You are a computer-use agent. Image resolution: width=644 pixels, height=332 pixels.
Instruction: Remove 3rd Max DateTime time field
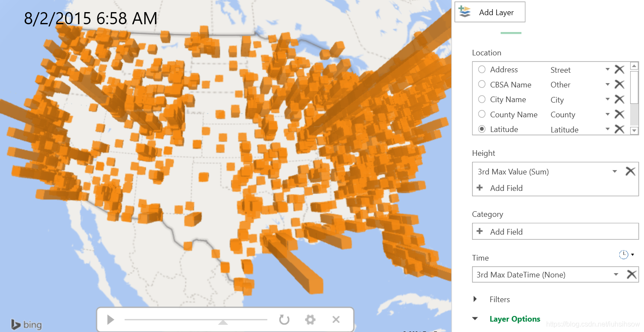click(x=631, y=274)
